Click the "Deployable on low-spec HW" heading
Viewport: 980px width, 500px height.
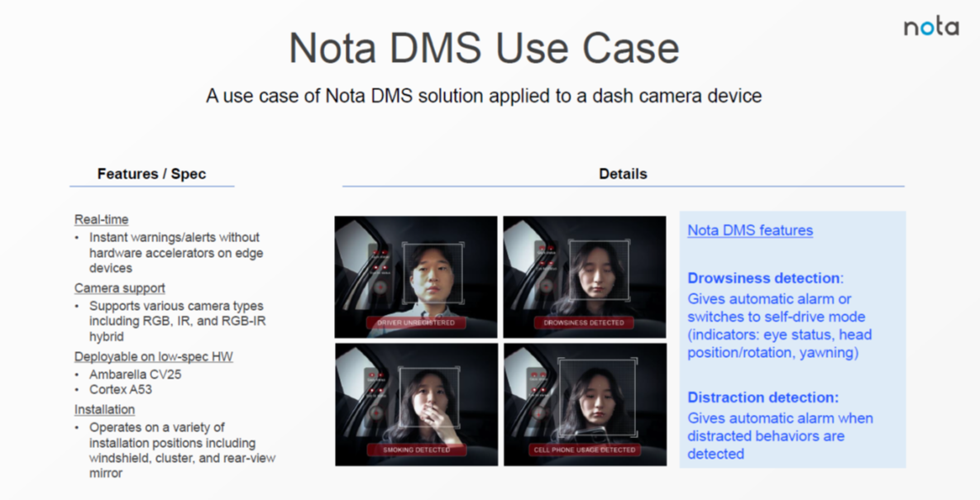[154, 357]
